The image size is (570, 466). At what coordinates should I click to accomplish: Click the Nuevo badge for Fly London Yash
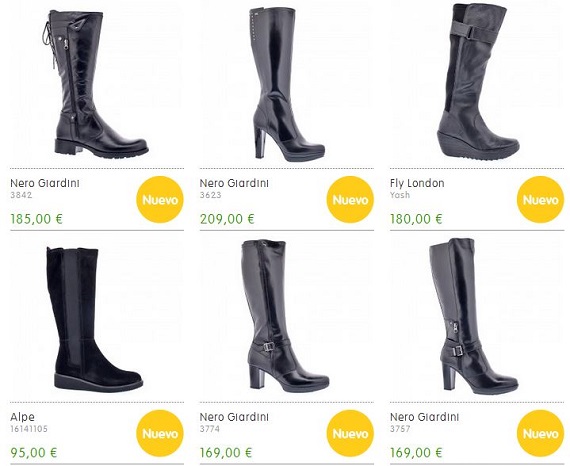point(541,200)
